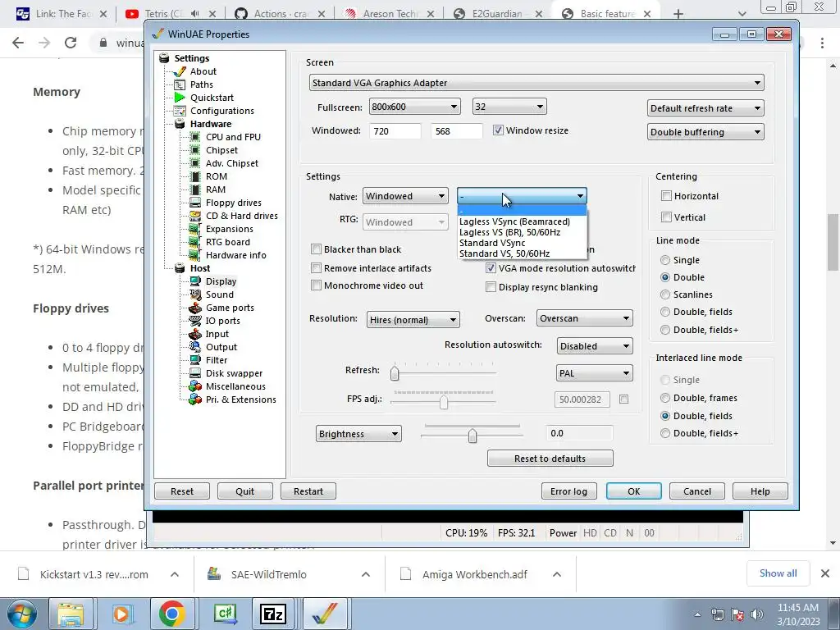The height and width of the screenshot is (630, 840).
Task: Click the Miscellaneous icon in the tree
Action: pos(195,386)
